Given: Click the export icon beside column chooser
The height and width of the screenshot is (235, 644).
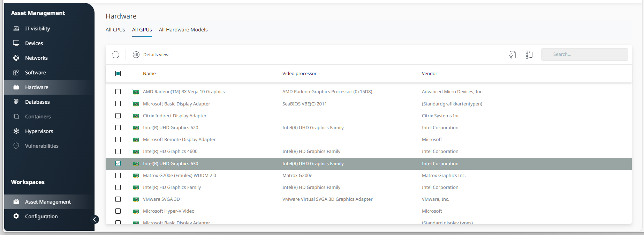Looking at the screenshot, I should tap(512, 54).
